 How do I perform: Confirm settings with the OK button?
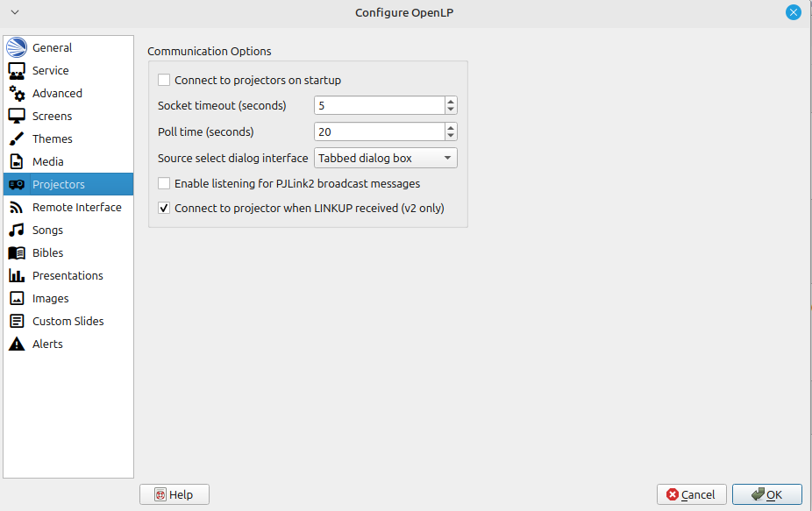tap(766, 494)
